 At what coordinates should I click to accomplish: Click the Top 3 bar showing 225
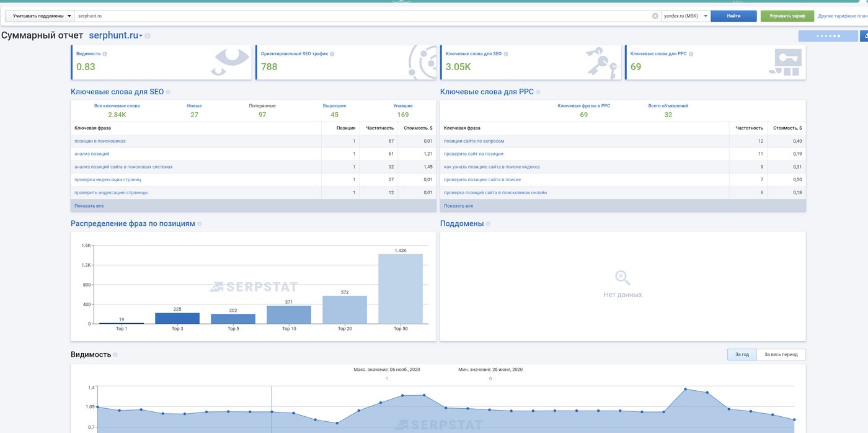point(177,318)
